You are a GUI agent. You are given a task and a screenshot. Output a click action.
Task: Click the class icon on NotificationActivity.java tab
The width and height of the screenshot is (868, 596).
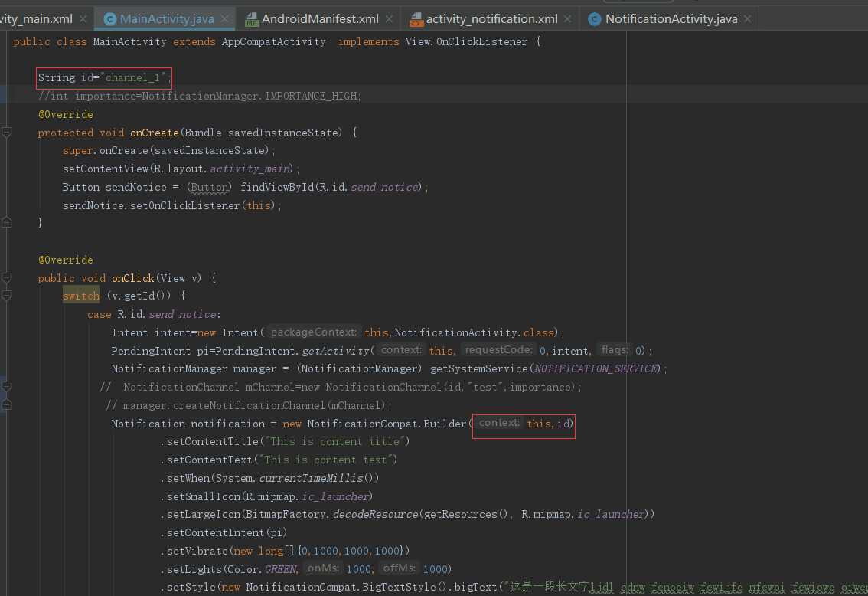(x=595, y=19)
